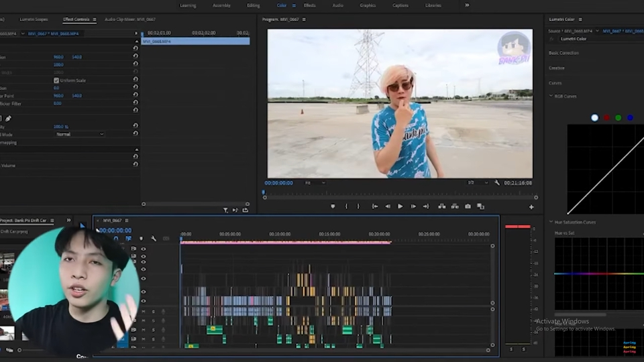
Task: Click the Step Forward one frame icon
Action: tap(413, 206)
